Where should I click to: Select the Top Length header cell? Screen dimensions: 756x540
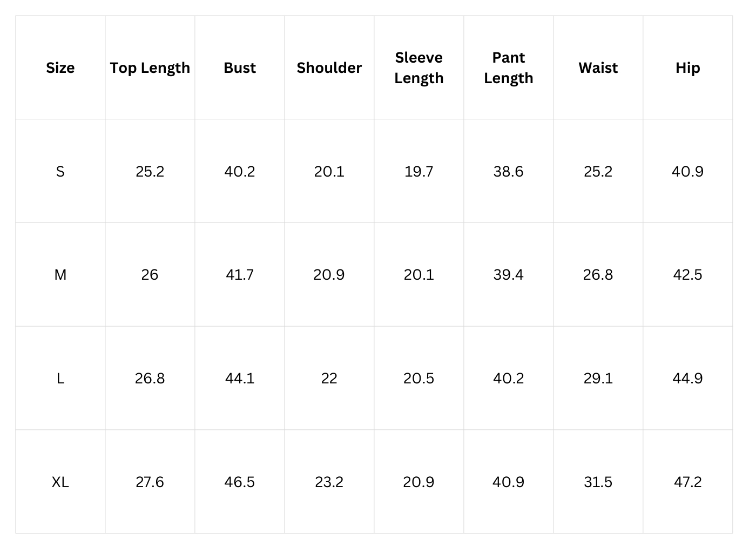(x=150, y=68)
